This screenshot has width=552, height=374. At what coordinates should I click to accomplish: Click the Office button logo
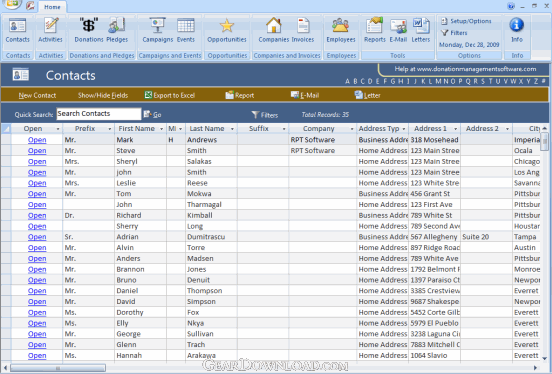pos(12,4)
